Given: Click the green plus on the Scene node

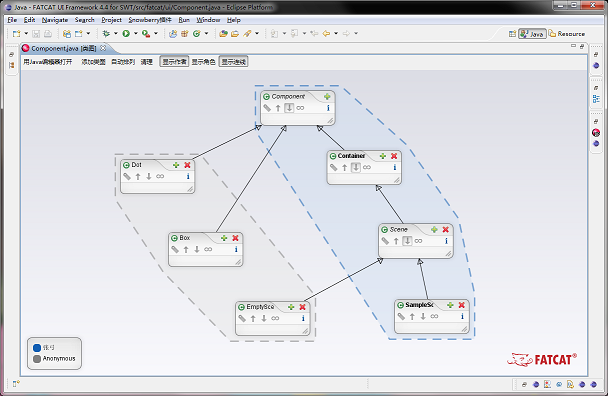Looking at the screenshot, I should tap(434, 230).
